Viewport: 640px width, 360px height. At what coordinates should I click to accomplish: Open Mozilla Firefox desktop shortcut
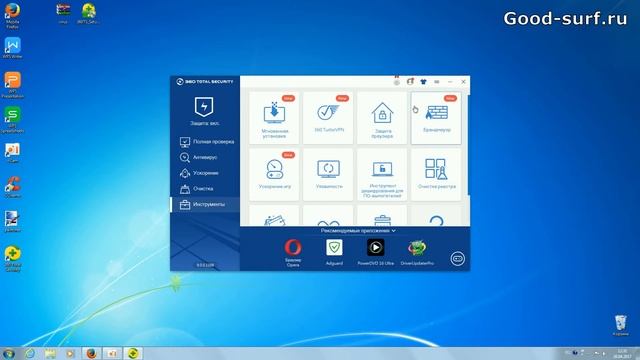click(12, 16)
